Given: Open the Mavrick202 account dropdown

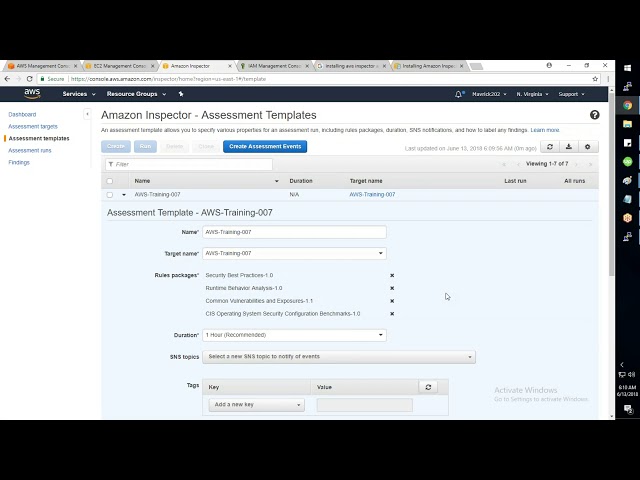Looking at the screenshot, I should click(489, 94).
